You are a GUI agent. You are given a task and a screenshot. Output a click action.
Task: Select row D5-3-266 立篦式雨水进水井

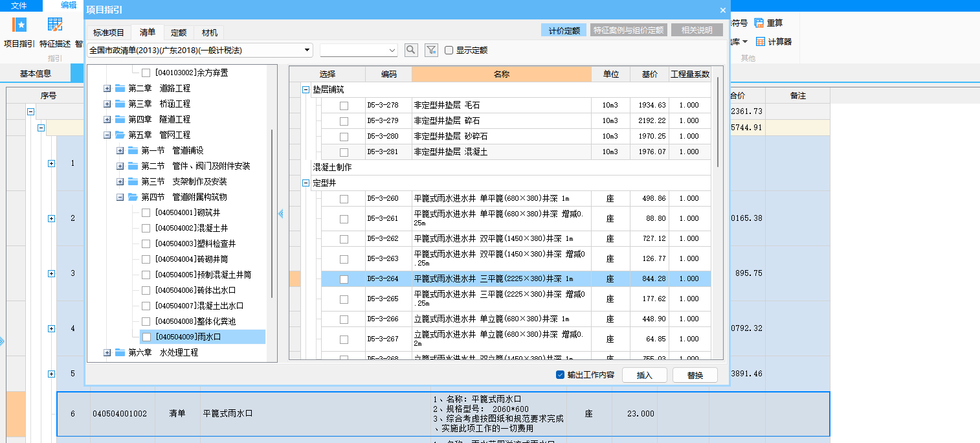[516, 319]
